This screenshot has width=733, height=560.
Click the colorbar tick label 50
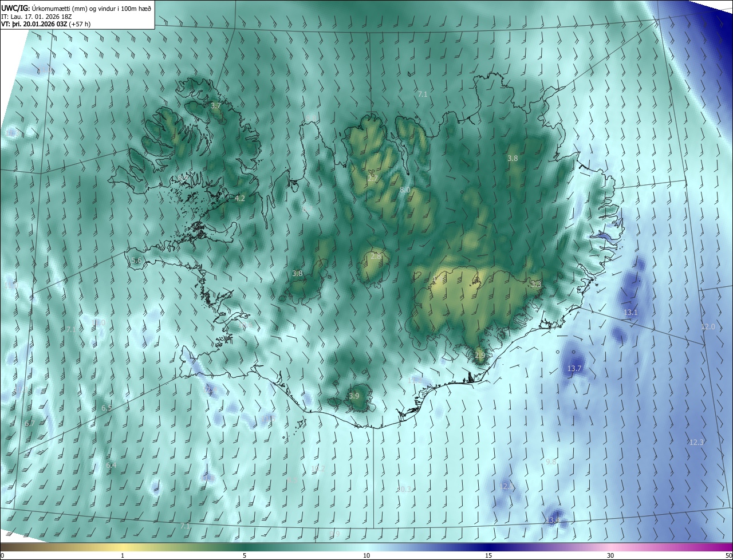tap(728, 555)
